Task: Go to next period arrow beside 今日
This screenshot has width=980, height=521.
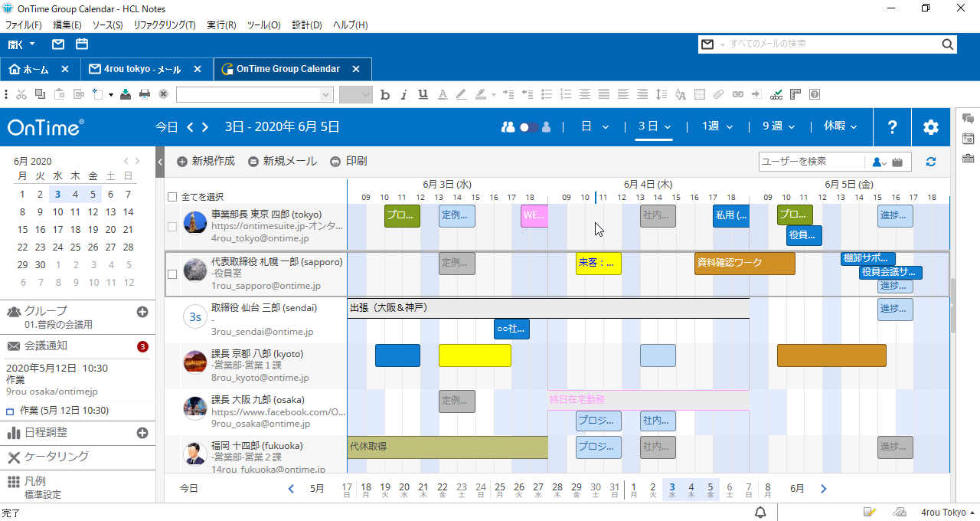Action: click(x=207, y=127)
